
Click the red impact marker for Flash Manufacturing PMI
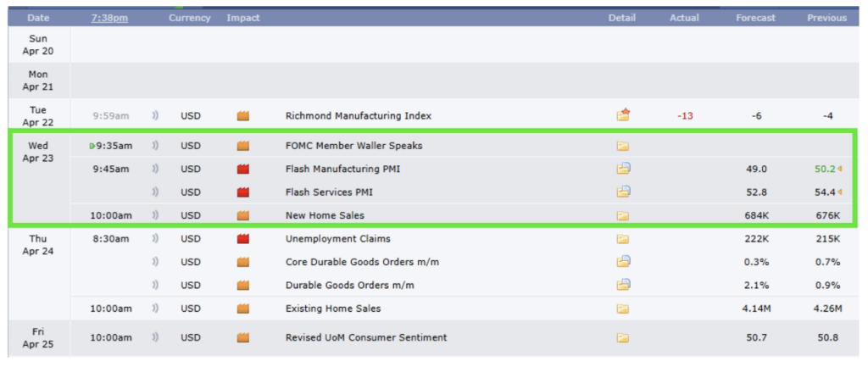(244, 169)
